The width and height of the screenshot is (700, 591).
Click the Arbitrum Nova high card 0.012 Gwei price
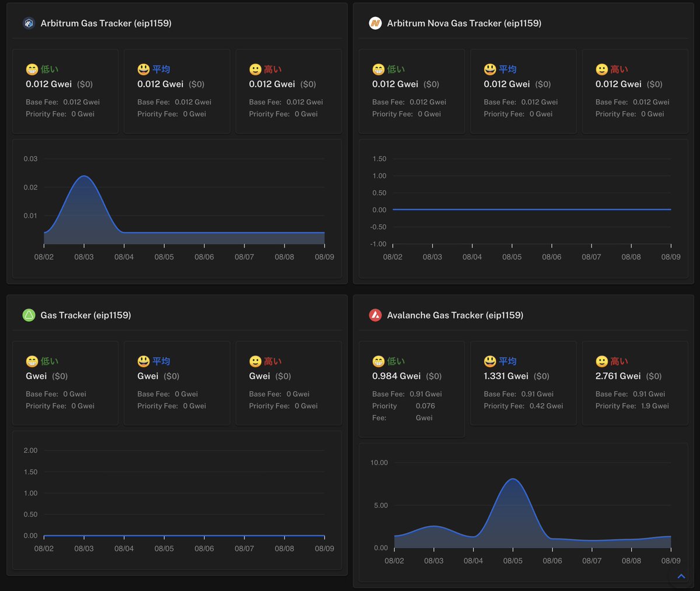[x=618, y=84]
